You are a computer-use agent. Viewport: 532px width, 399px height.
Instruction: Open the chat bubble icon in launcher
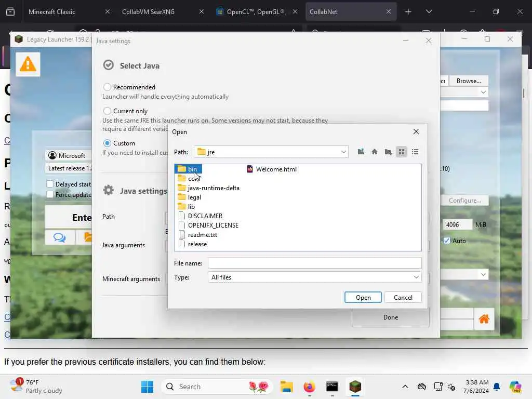click(60, 237)
